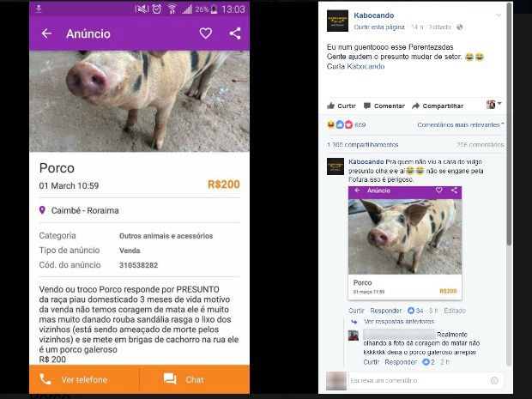Image resolution: width=532 pixels, height=399 pixels.
Task: Open the pig photo in the comment
Action: pos(405,237)
